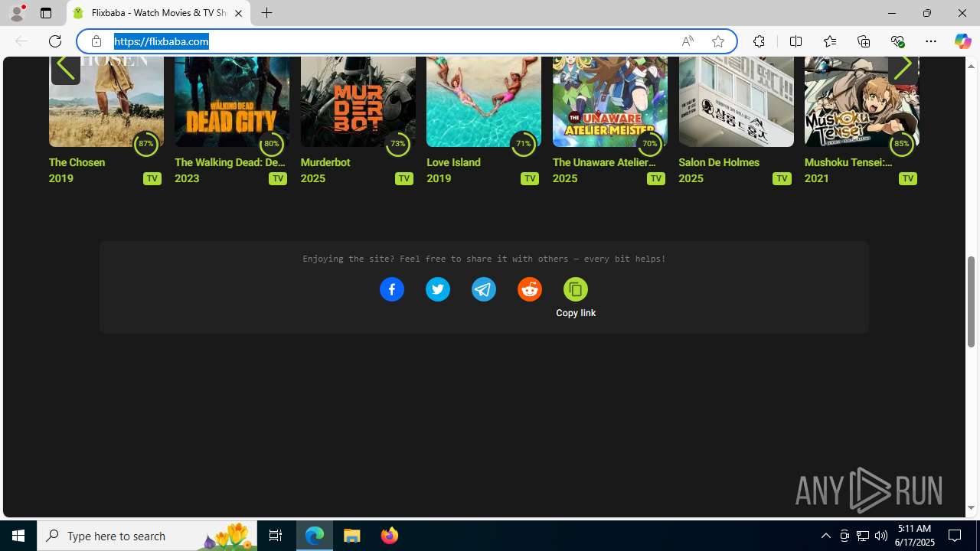The width and height of the screenshot is (980, 551).
Task: Open a new browser tab
Action: (x=266, y=13)
